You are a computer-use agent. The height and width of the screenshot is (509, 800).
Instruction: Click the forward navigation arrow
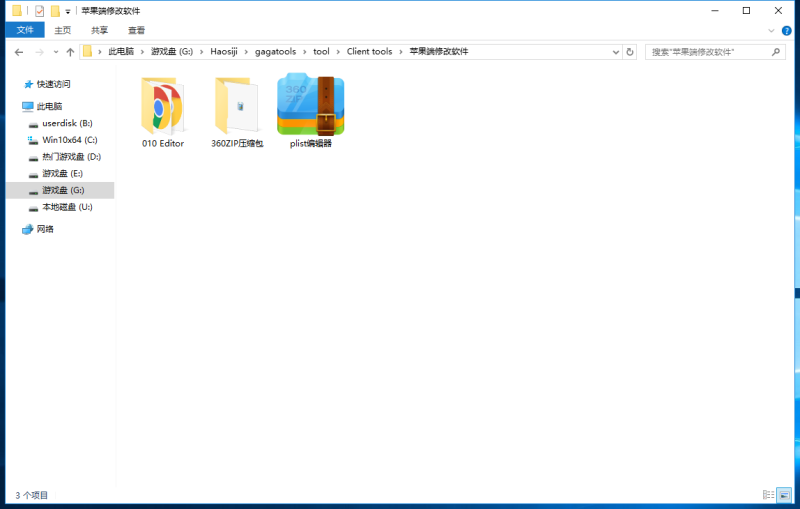[39, 52]
